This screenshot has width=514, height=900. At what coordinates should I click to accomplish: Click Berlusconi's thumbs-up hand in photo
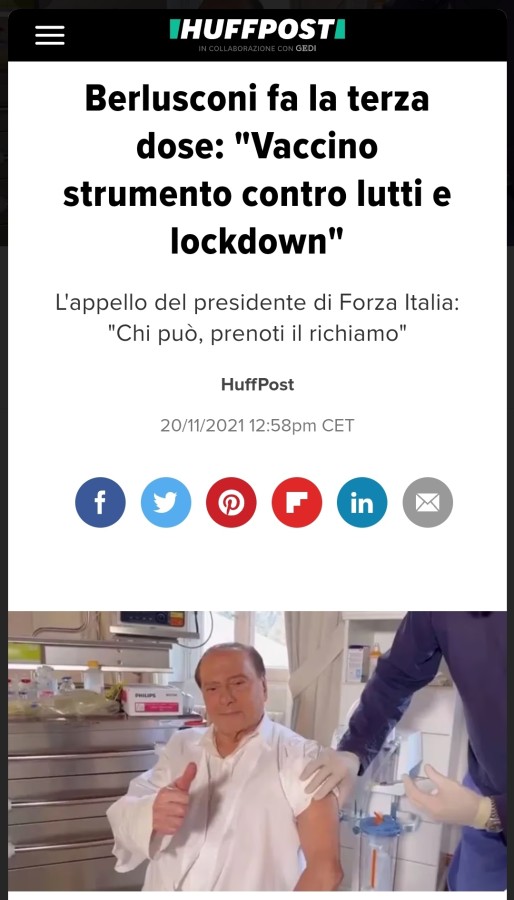tap(174, 798)
